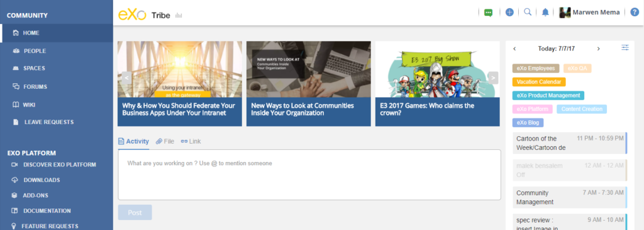
Task: Click the Post button
Action: coord(135,212)
